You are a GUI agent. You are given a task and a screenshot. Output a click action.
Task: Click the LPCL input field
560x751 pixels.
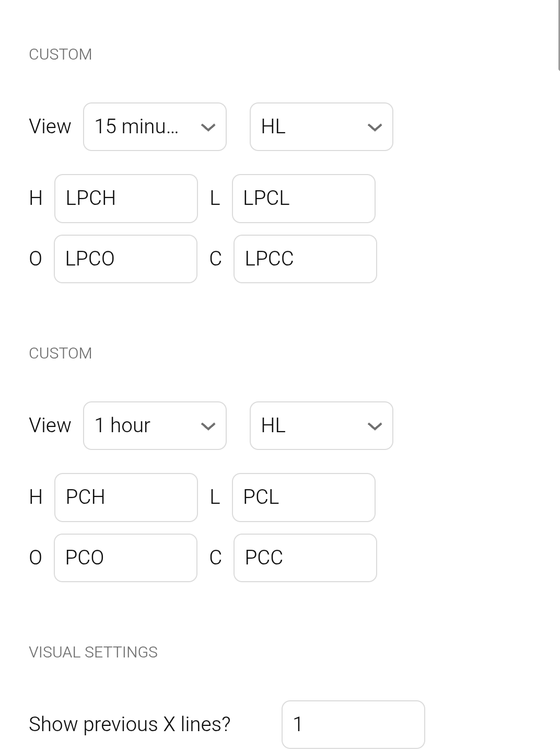tap(304, 199)
